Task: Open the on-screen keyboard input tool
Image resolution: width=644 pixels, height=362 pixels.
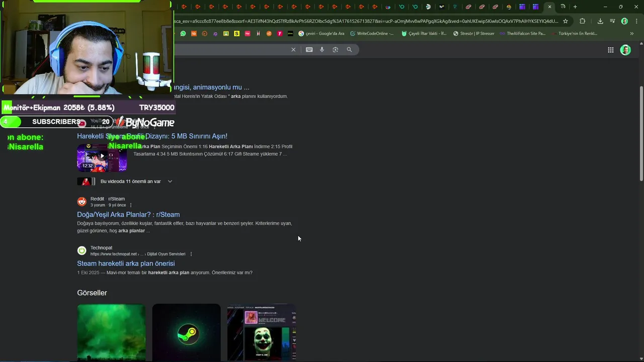Action: pyautogui.click(x=309, y=49)
